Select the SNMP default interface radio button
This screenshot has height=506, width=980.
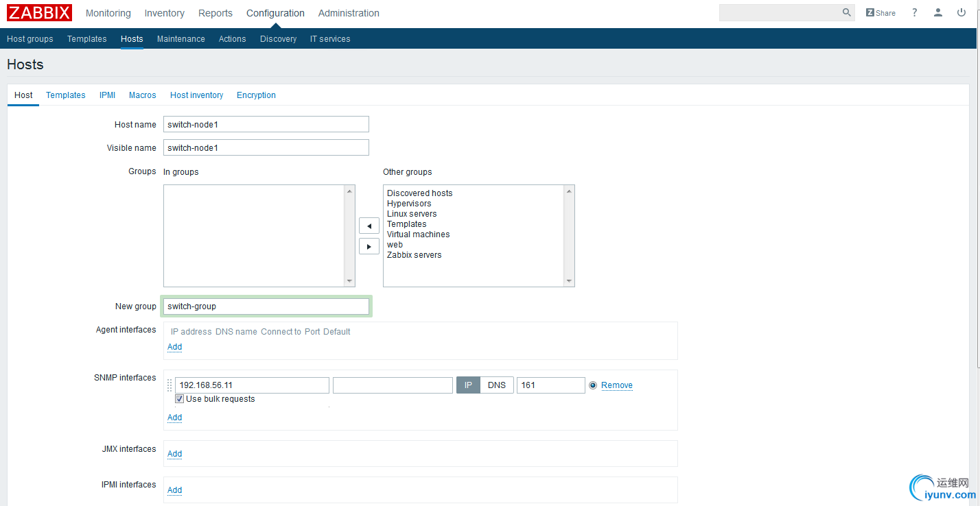(593, 385)
